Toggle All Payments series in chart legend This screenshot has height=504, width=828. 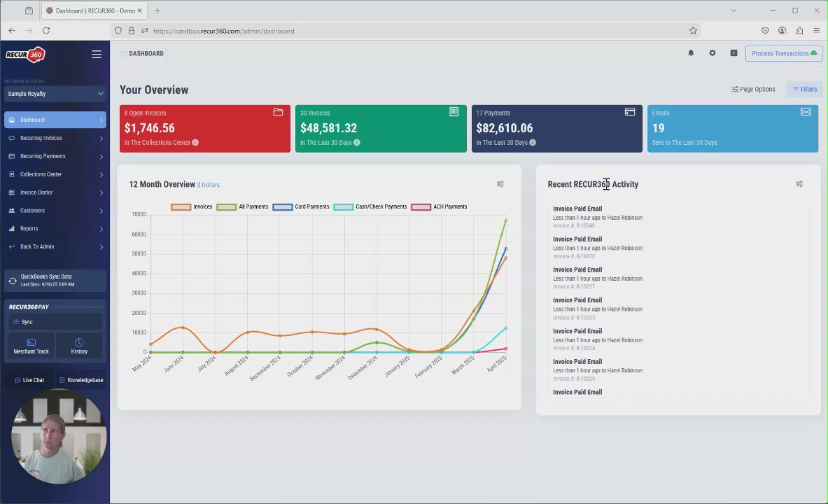(x=242, y=207)
